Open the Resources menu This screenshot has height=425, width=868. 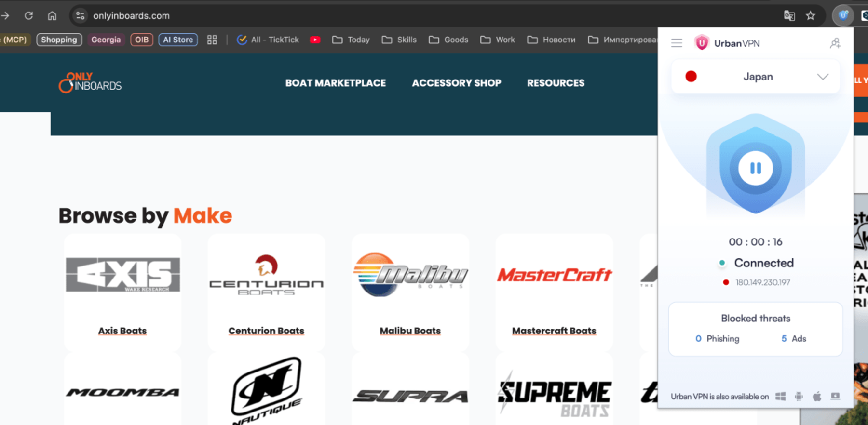556,83
